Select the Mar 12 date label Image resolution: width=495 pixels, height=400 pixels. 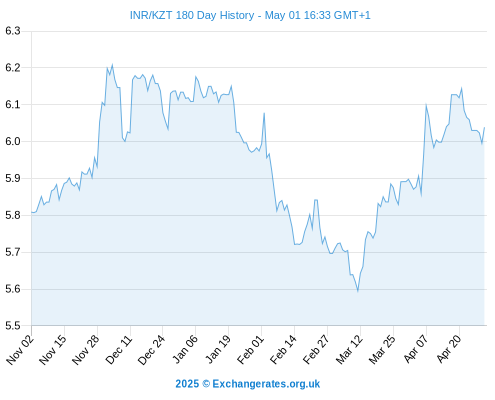pyautogui.click(x=349, y=349)
